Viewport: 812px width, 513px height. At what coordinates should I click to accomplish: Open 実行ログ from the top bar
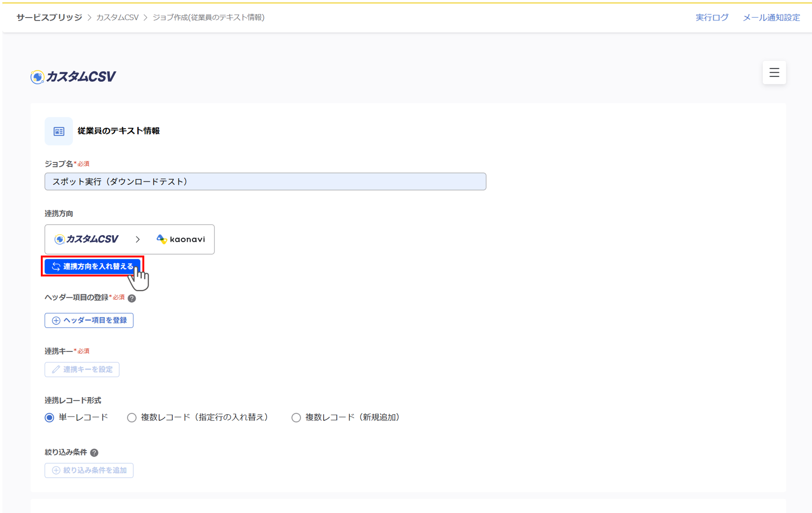point(712,17)
